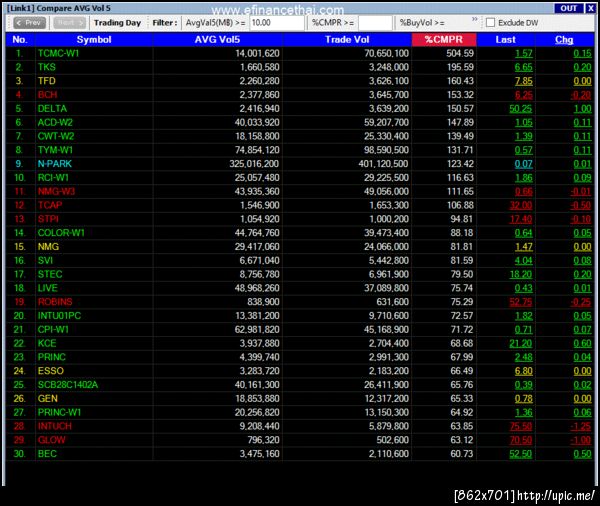This screenshot has width=600, height=506.
Task: Sort by the Symbol column header
Action: [94, 40]
